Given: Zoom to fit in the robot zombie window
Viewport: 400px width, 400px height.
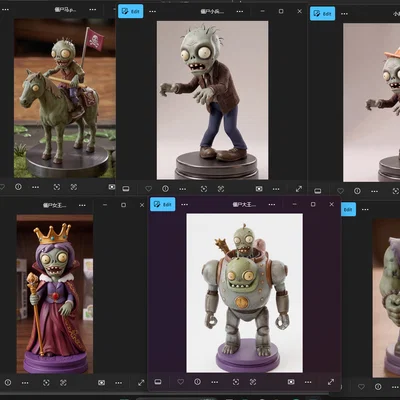Looking at the screenshot, I should (236, 382).
